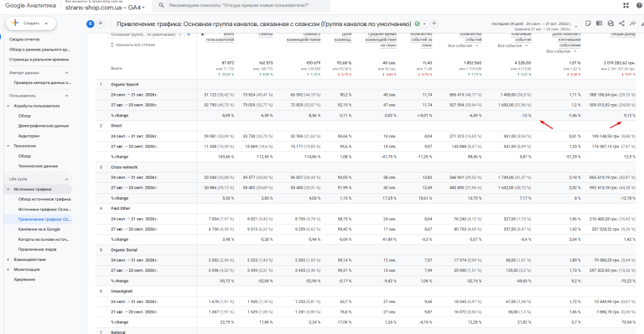Click Показать все строки toggle
This screenshot has height=334, width=644.
132,44
